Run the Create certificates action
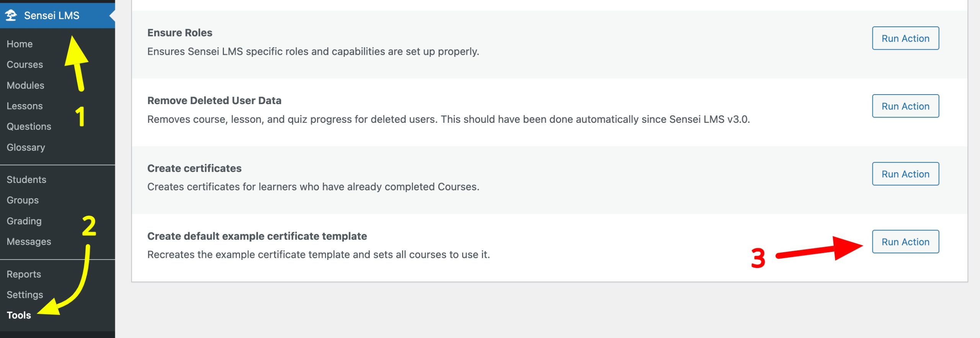980x338 pixels. click(x=905, y=174)
